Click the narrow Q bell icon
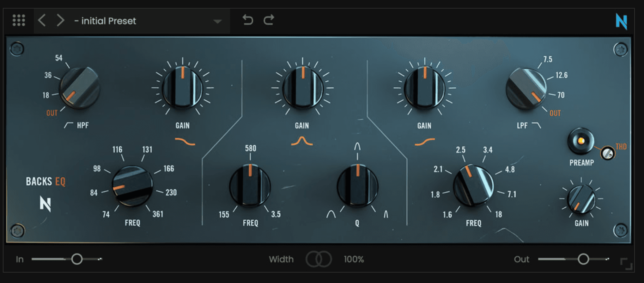The width and height of the screenshot is (644, 283). coord(386,214)
